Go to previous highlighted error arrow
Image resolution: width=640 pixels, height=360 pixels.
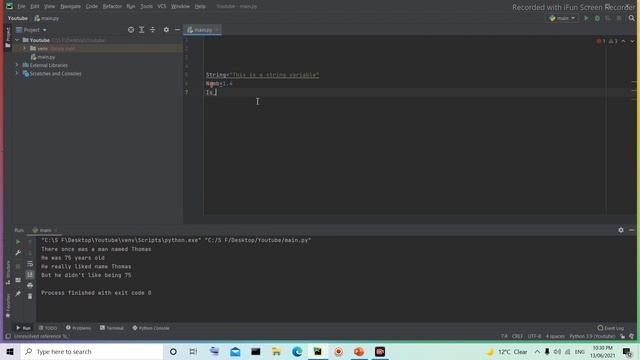[623, 41]
